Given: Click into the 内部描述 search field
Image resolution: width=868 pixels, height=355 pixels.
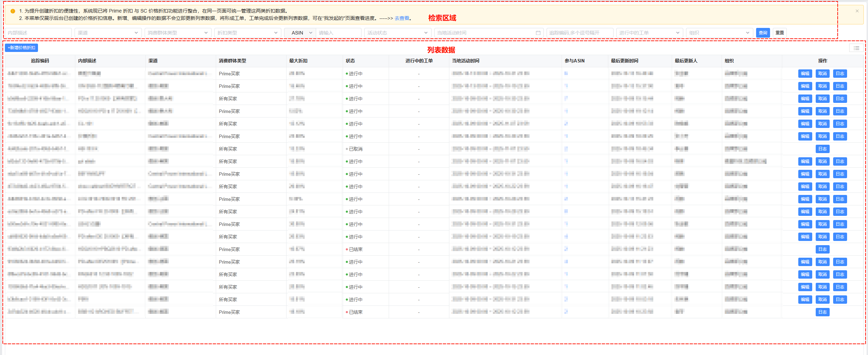Looking at the screenshot, I should pyautogui.click(x=38, y=33).
